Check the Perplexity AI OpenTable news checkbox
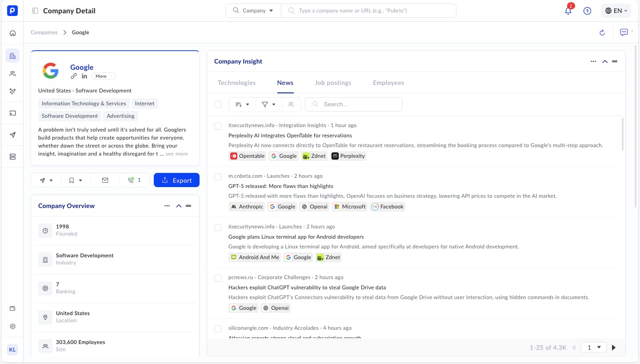 218,126
